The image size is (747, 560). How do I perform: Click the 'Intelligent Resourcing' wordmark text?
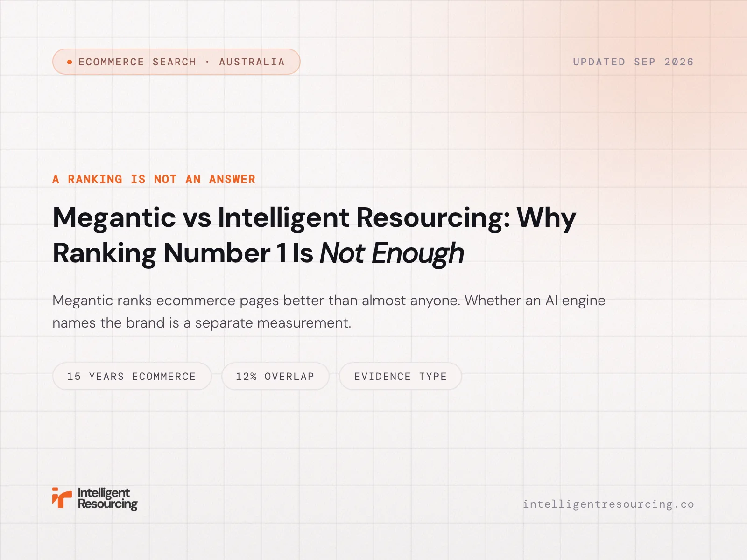(107, 498)
